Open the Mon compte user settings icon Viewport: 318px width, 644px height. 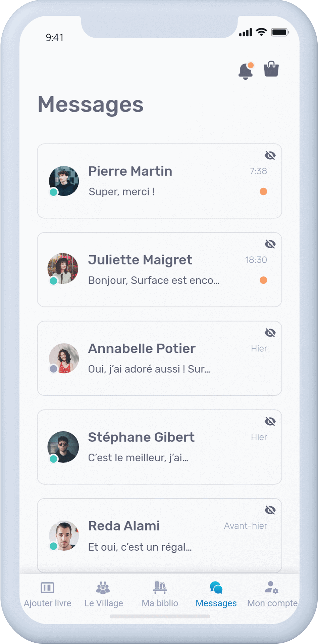271,588
